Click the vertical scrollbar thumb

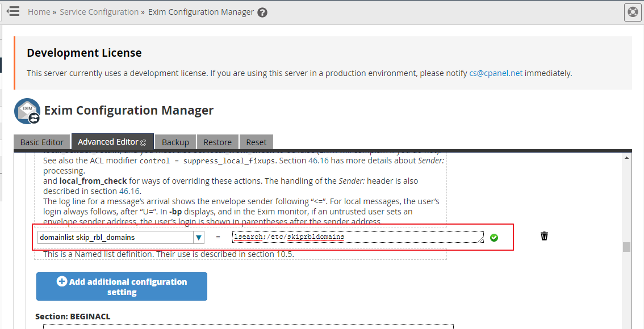626,247
